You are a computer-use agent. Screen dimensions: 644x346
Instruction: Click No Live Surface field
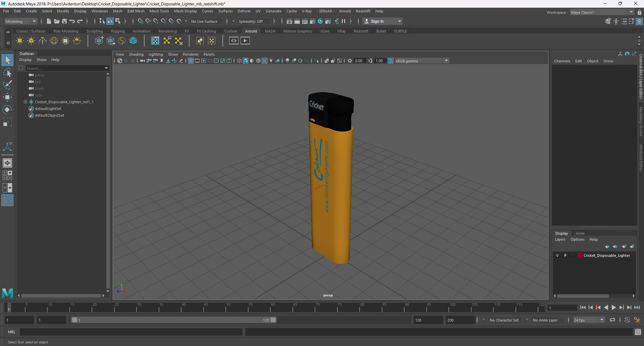click(206, 21)
